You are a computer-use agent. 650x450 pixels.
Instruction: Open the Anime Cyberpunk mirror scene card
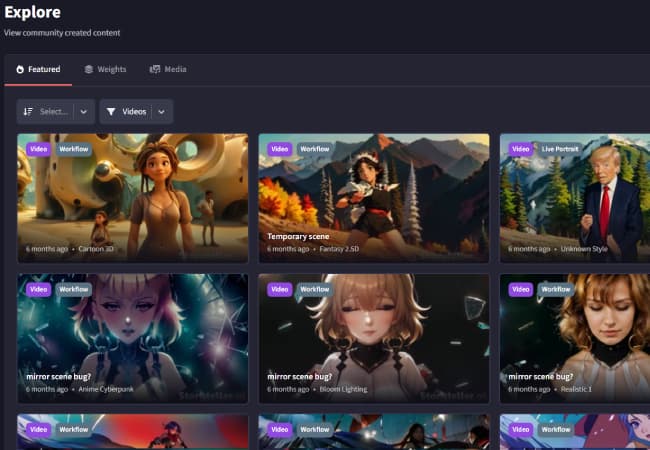click(133, 338)
